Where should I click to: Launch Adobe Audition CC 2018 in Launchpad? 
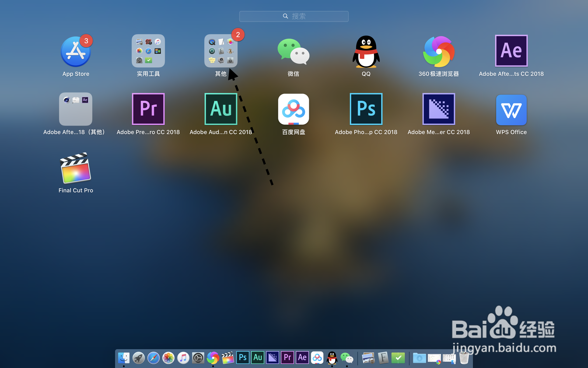point(221,109)
